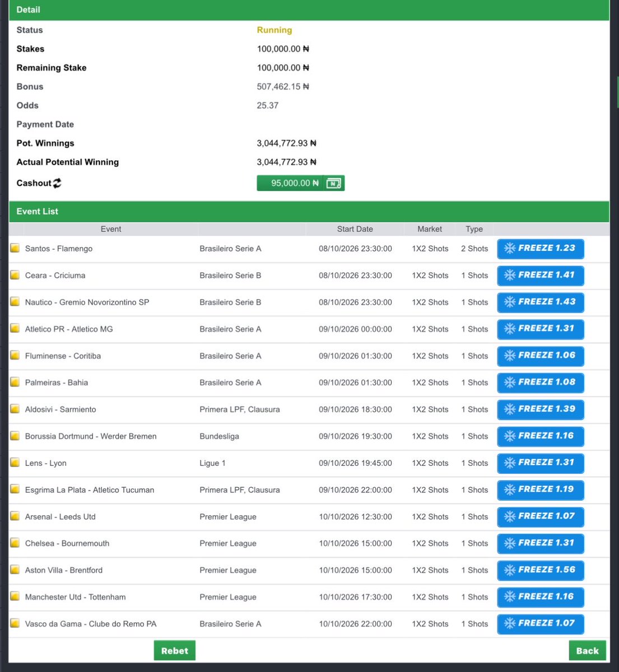Click yellow status icon for Ceara - Criciuma
Viewport: 619px width, 672px height.
pyautogui.click(x=15, y=275)
